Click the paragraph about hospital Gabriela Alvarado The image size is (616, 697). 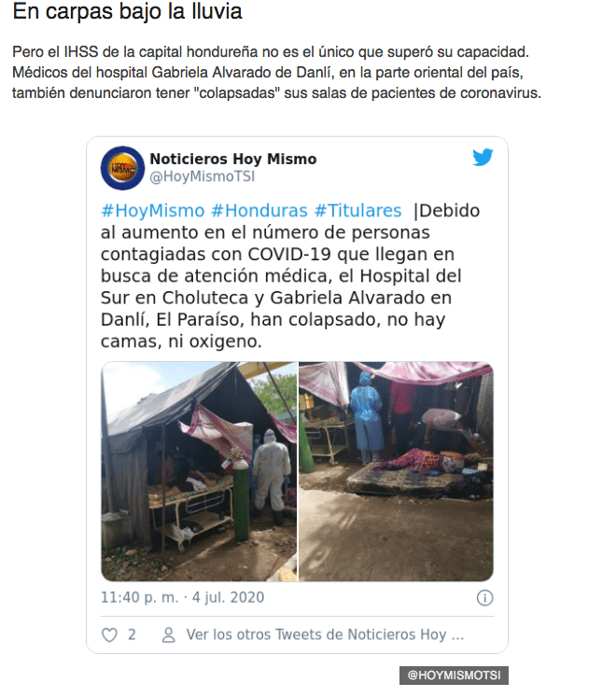click(276, 73)
